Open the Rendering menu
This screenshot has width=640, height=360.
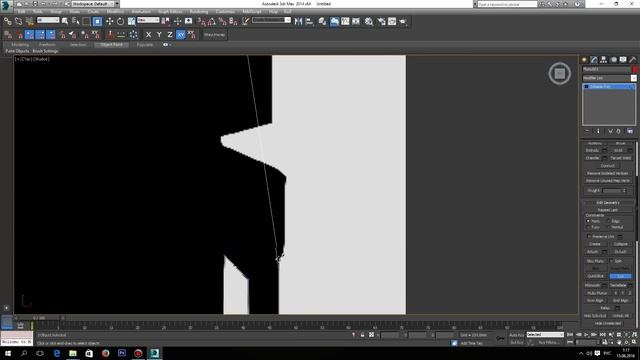point(199,12)
